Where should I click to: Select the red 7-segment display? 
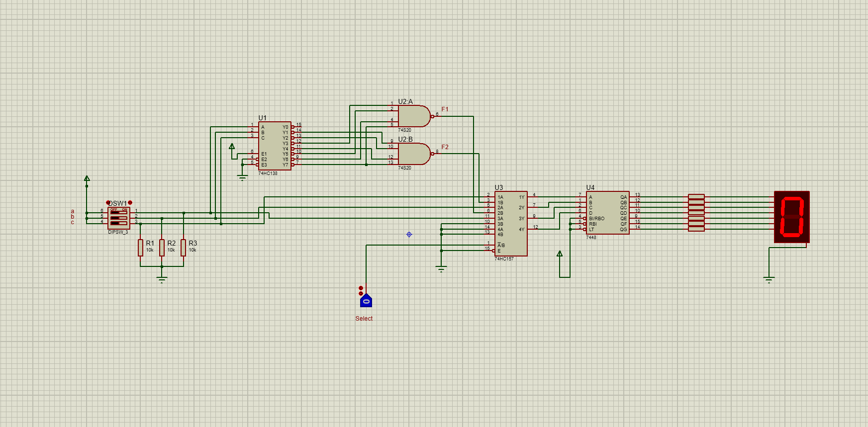point(792,217)
